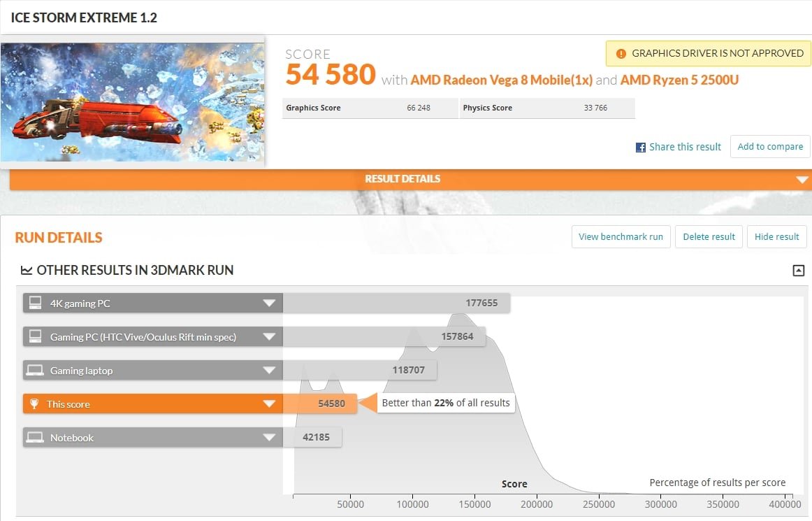The width and height of the screenshot is (812, 521).
Task: Expand the Notebook dropdown arrow
Action: pos(269,438)
